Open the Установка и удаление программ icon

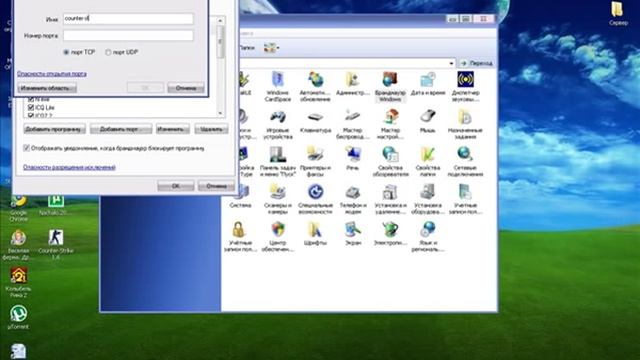click(390, 199)
